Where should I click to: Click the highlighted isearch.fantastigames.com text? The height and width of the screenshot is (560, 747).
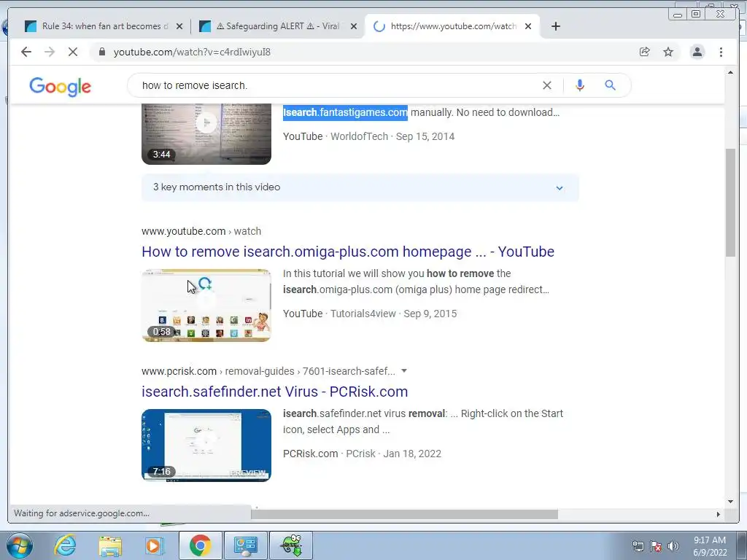coord(345,112)
